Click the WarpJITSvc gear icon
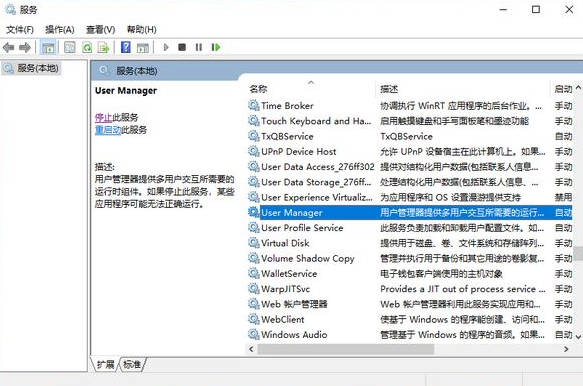 click(254, 289)
